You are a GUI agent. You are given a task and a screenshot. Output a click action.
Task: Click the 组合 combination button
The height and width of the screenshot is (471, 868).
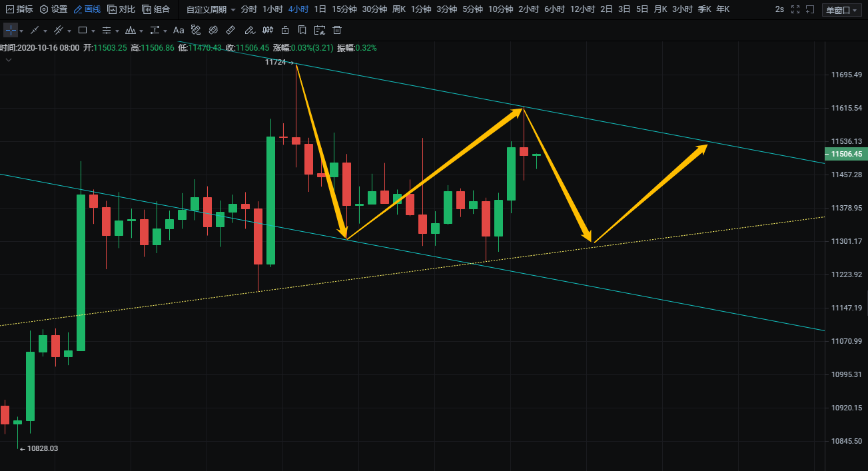click(x=156, y=9)
